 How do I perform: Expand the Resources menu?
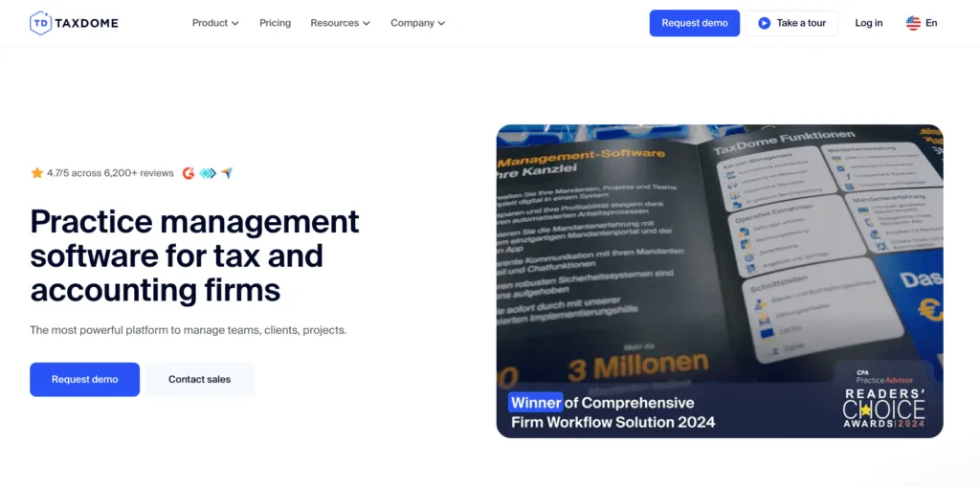(x=340, y=23)
